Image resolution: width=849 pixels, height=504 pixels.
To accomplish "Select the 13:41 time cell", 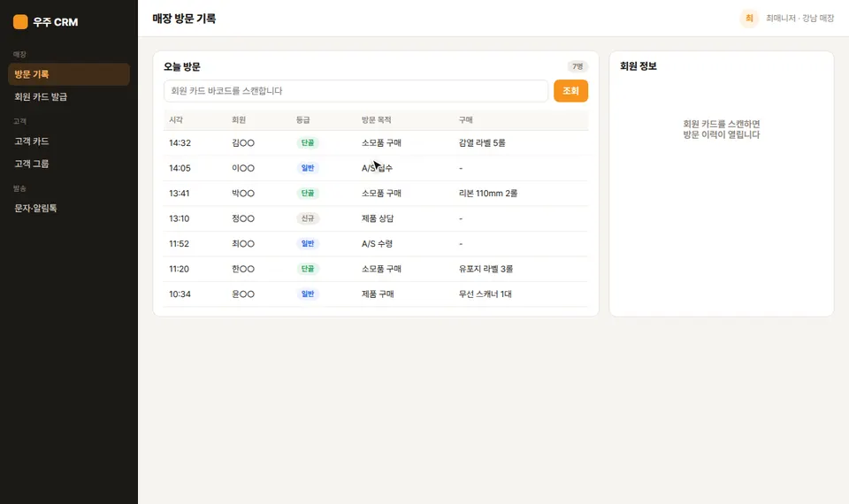I will (180, 194).
